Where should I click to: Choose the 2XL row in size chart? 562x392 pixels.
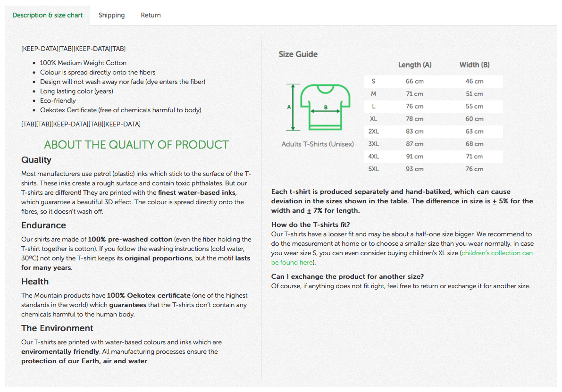pyautogui.click(x=433, y=132)
